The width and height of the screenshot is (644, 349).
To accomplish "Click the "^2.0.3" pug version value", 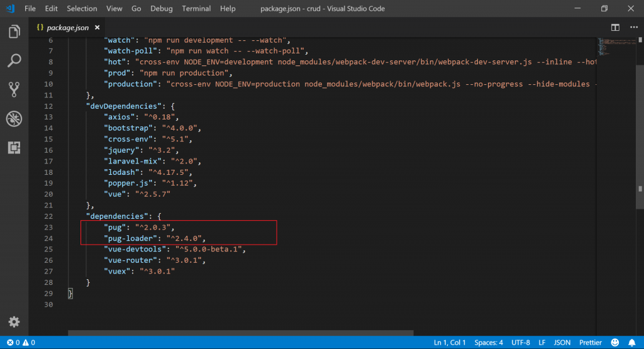I will coord(153,227).
